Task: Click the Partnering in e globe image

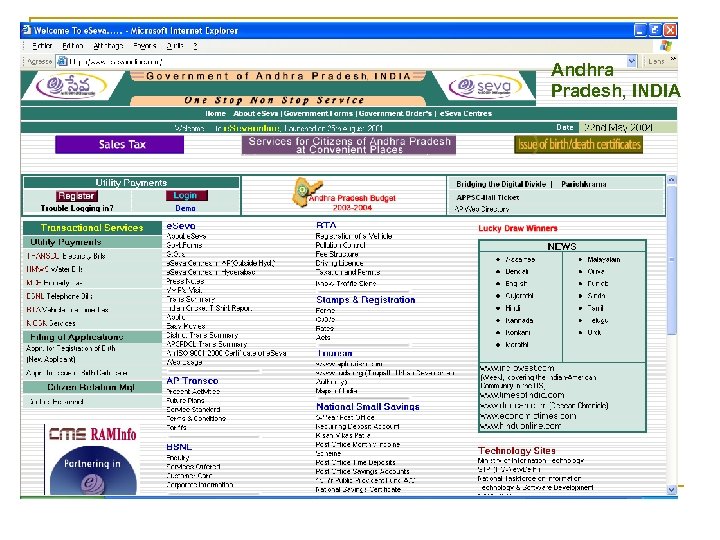Action: coord(93,470)
